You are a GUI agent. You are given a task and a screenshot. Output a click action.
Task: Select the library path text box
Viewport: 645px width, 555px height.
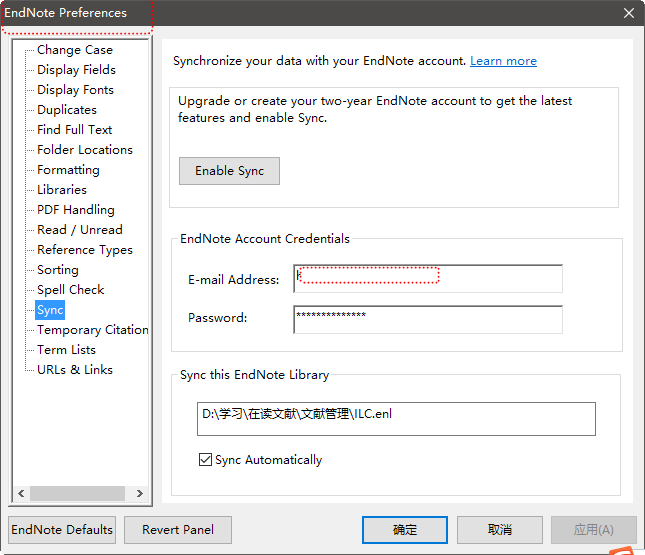point(396,418)
